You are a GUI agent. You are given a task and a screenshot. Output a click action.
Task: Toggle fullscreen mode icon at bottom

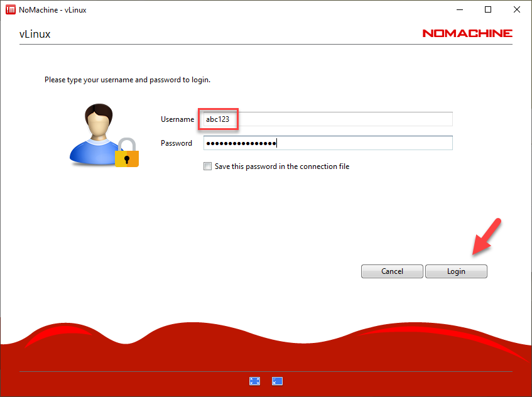(254, 381)
